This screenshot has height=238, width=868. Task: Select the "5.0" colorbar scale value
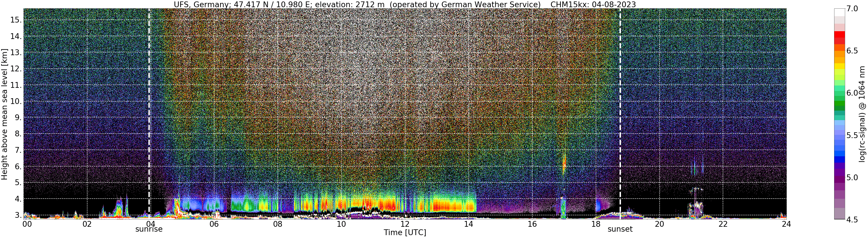pyautogui.click(x=852, y=177)
